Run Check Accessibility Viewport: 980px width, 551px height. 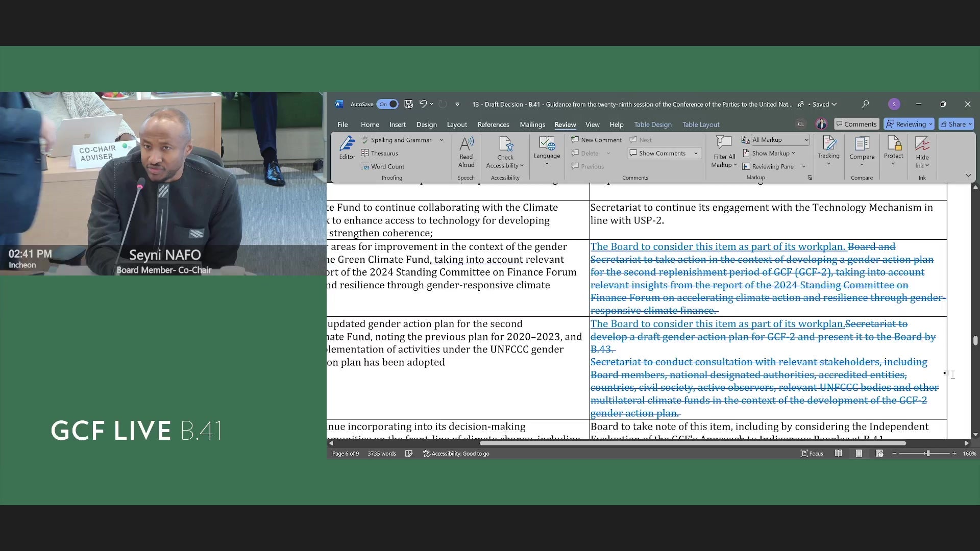click(505, 152)
